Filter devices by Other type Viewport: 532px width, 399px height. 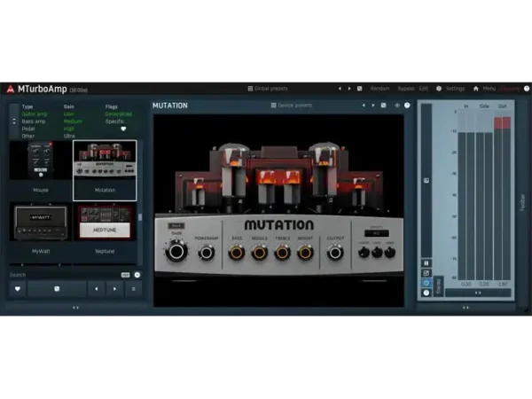click(27, 136)
